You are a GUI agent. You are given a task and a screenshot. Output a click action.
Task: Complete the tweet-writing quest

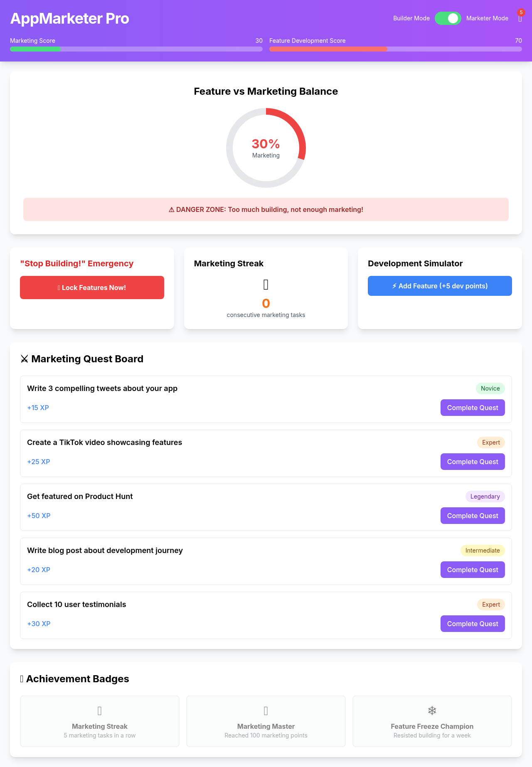(x=473, y=408)
